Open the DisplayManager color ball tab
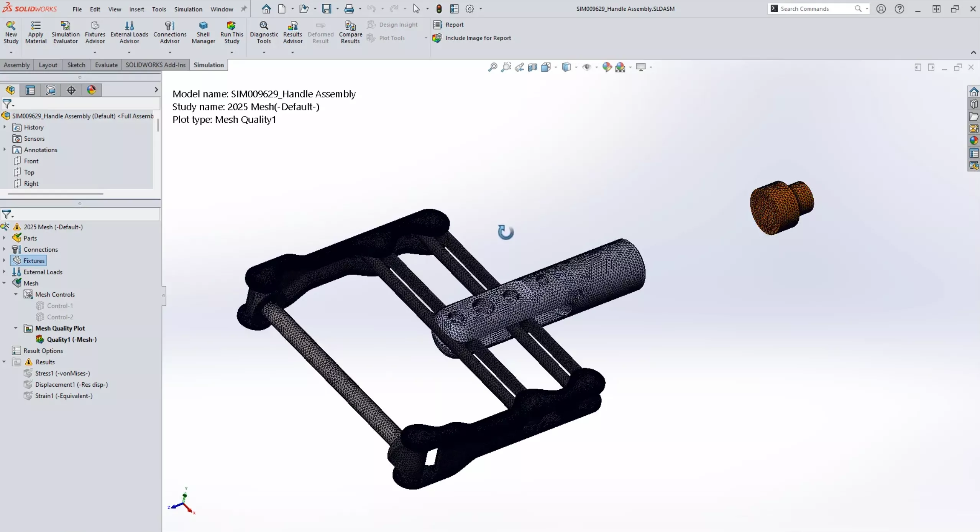 click(91, 90)
